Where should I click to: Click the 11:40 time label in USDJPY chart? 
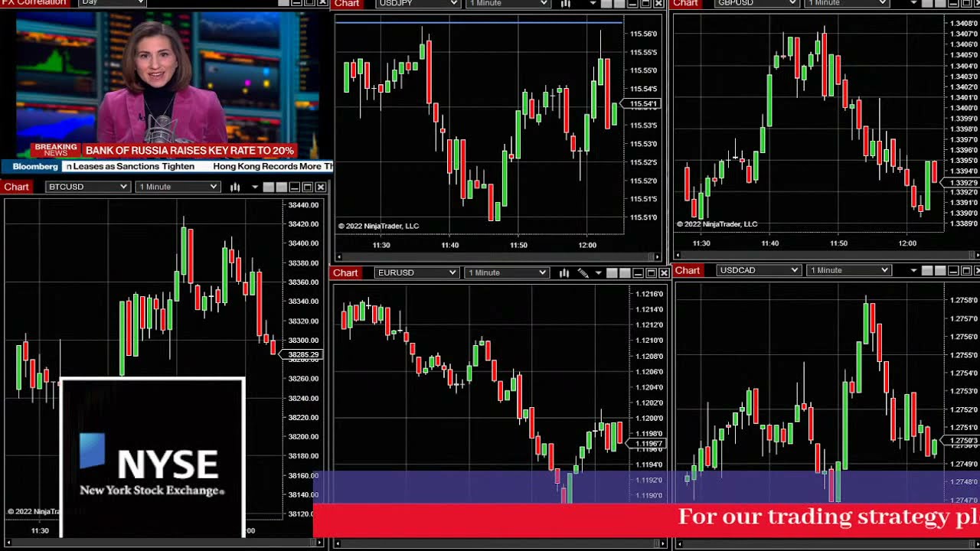pos(450,245)
